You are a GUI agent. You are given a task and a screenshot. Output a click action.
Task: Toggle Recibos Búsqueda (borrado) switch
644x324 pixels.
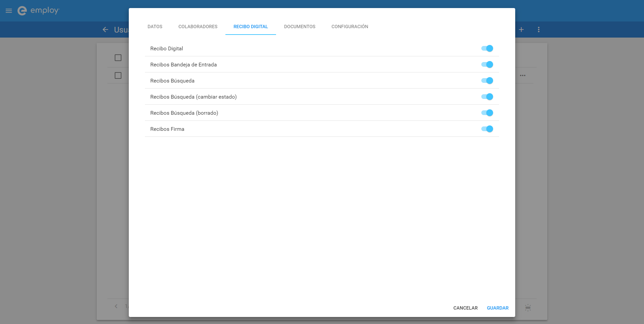487,113
